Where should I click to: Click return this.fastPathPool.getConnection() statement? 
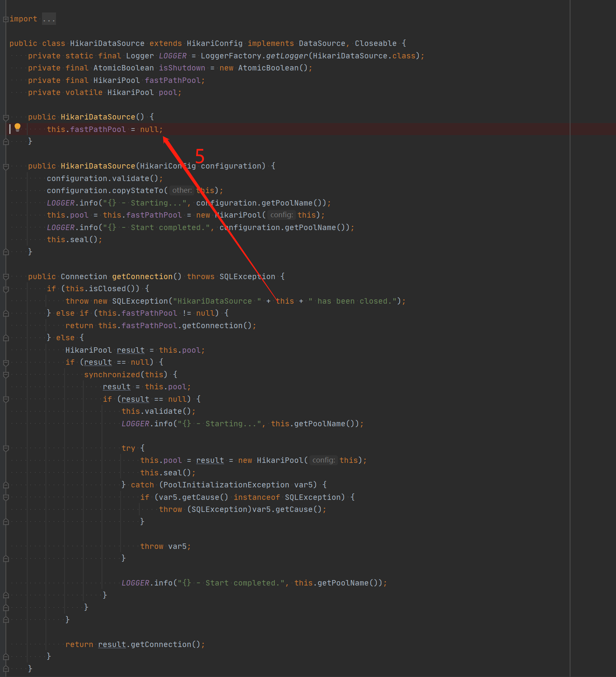[x=161, y=325]
